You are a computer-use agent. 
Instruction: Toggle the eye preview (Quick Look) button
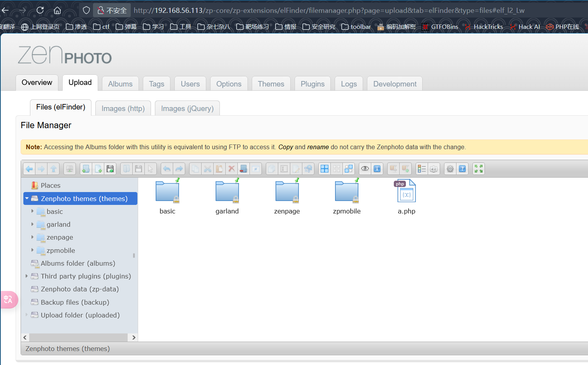(x=365, y=169)
